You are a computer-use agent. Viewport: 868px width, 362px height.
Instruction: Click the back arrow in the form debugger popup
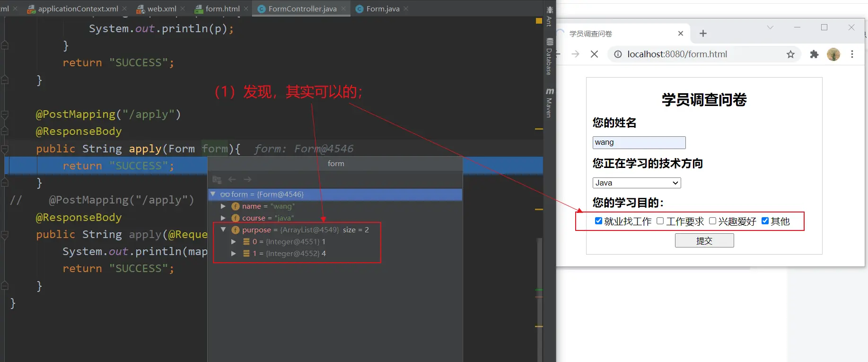click(232, 179)
